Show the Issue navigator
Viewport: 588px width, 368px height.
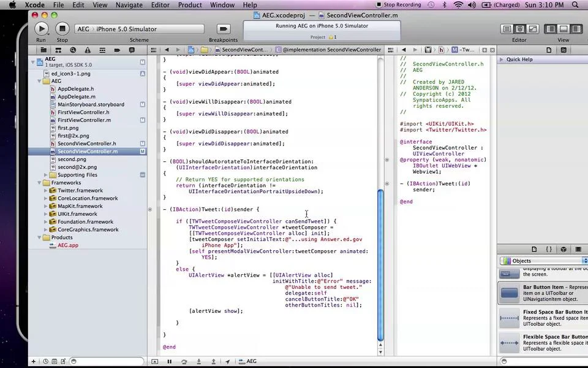88,50
